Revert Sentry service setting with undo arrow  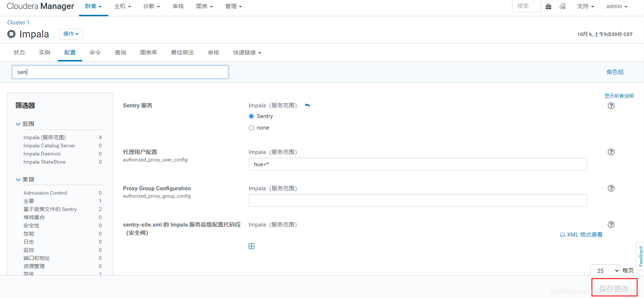coord(307,106)
